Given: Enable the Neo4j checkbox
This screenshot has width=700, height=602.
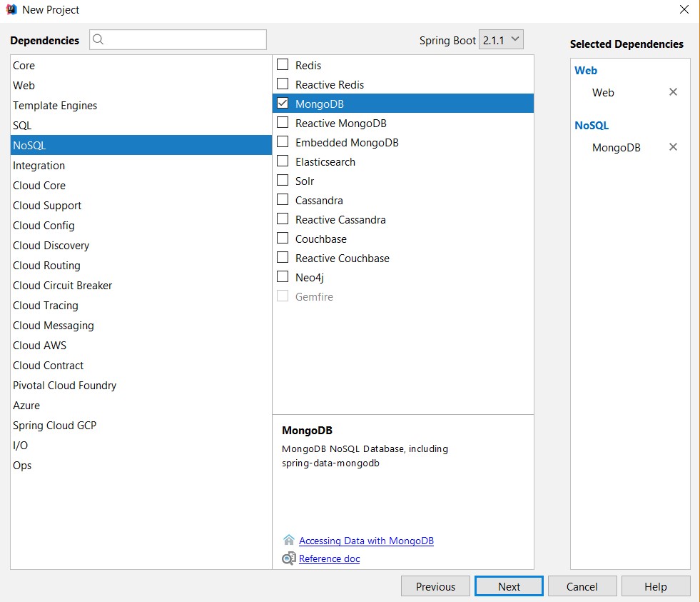Looking at the screenshot, I should coord(283,276).
